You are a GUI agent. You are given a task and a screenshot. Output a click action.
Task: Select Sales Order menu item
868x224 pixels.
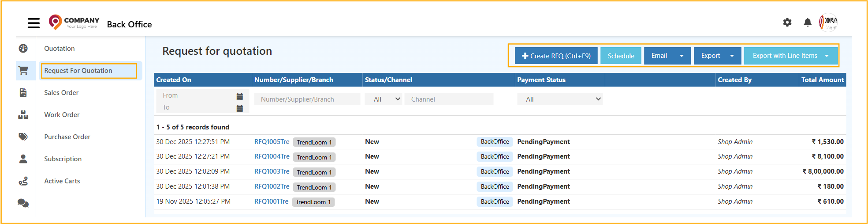coord(61,93)
